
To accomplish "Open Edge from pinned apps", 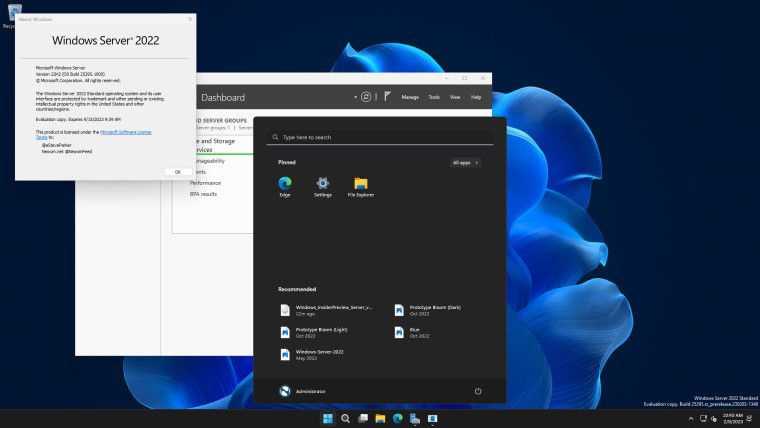I will (x=285, y=187).
